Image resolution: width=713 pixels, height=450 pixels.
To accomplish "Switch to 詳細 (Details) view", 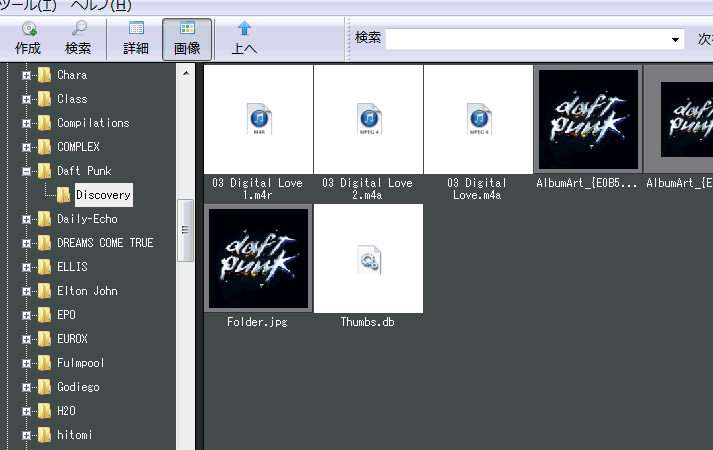I will click(136, 39).
